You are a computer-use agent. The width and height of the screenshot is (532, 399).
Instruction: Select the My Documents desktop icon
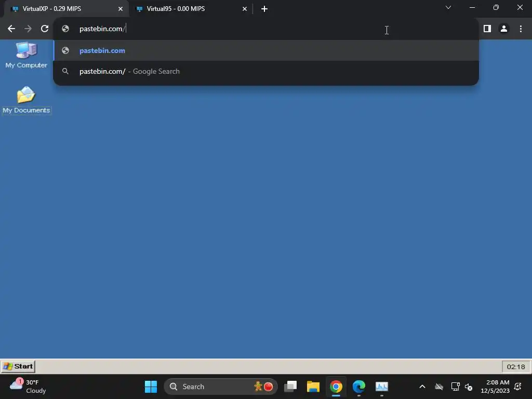pyautogui.click(x=26, y=100)
